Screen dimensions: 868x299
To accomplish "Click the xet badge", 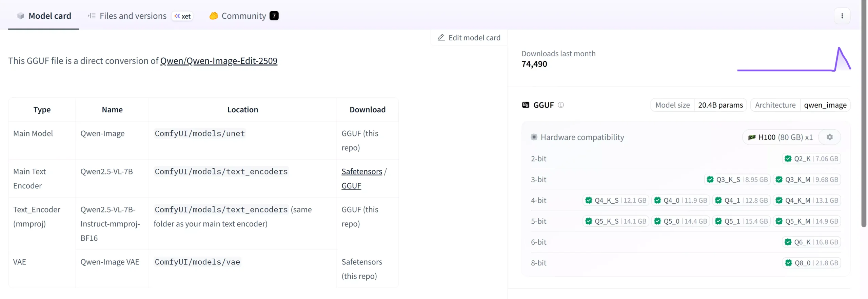I will (x=182, y=16).
